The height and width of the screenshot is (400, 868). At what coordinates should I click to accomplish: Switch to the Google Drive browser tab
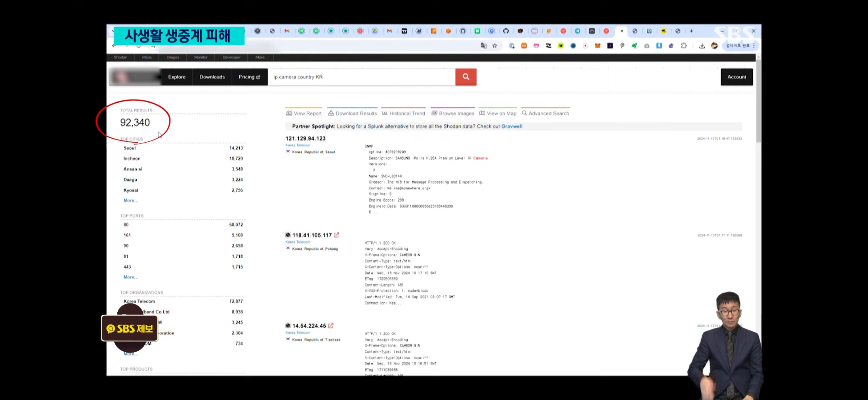coord(375,31)
